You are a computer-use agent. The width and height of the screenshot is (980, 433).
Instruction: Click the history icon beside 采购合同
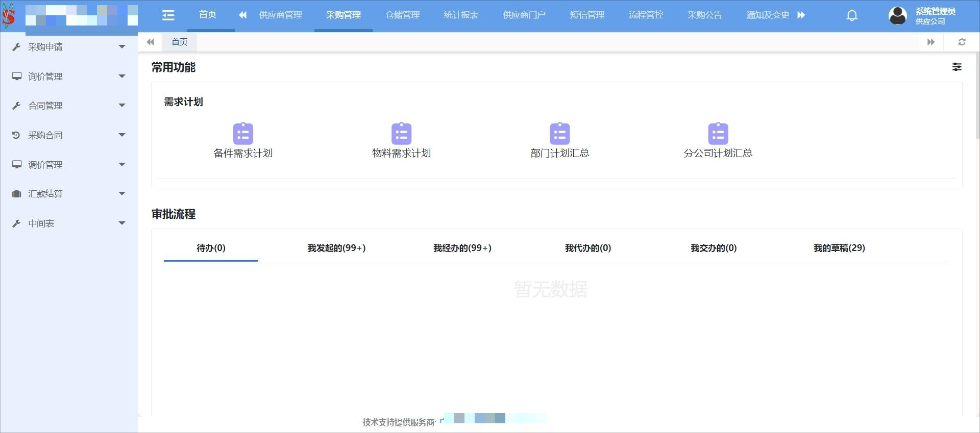[16, 135]
